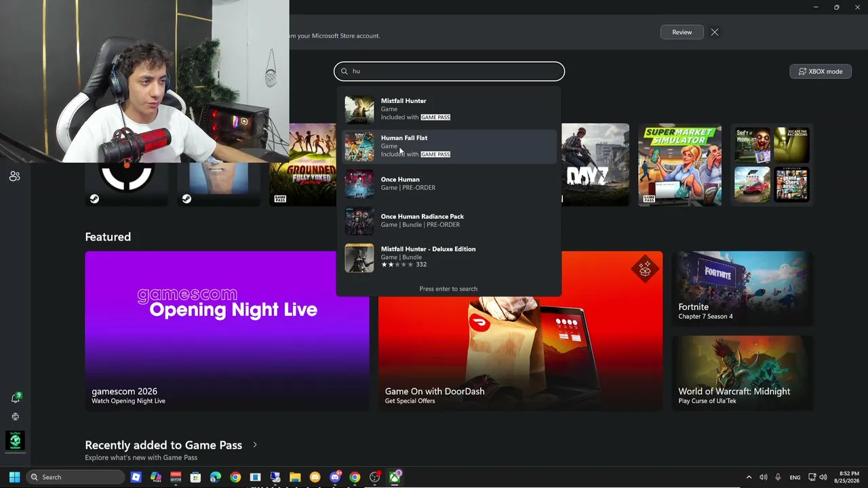Screen dimensions: 868x488
Task: Click 'Get Special Offers' DoorDash text
Action: (x=410, y=401)
